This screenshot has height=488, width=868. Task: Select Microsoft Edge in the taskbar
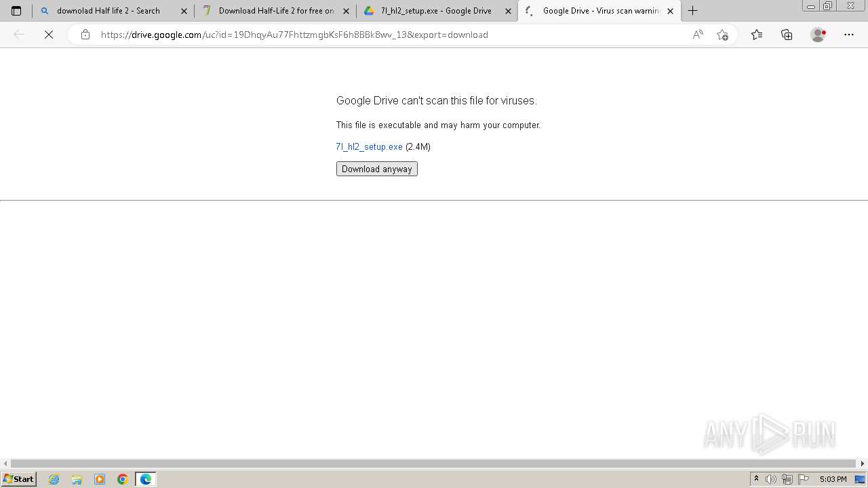point(146,479)
